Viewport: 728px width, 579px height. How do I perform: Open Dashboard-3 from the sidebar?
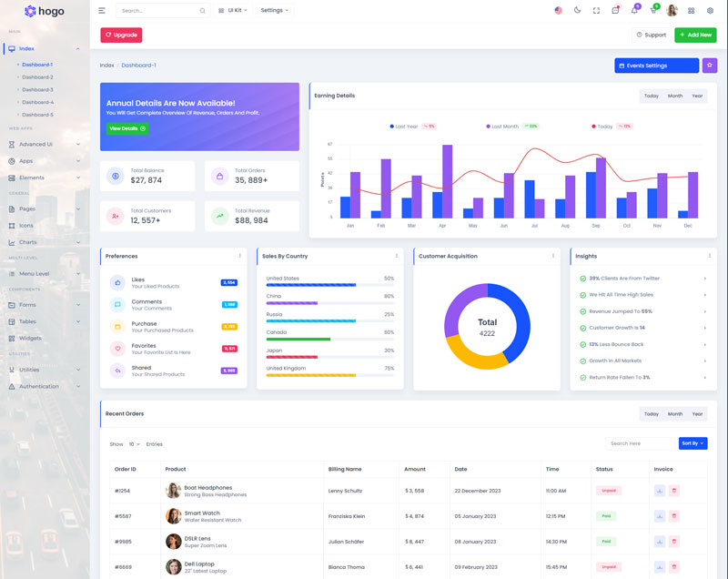tap(37, 89)
